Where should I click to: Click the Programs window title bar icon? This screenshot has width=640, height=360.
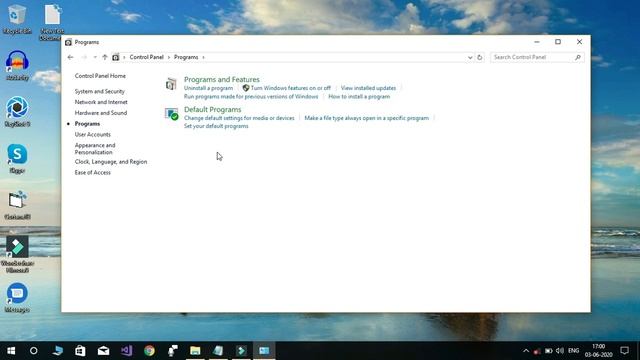point(69,42)
